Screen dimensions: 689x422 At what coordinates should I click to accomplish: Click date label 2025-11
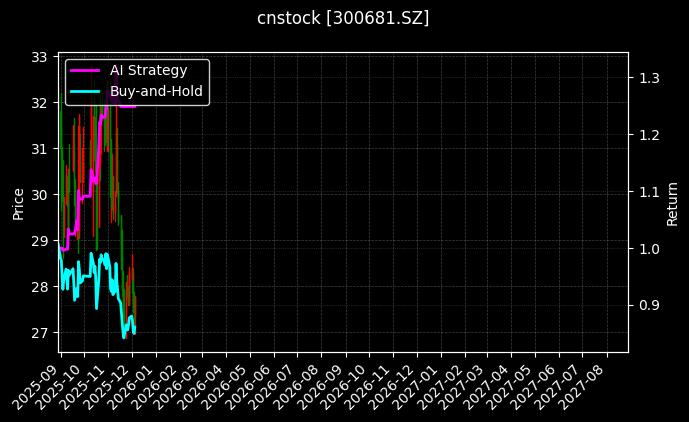[83, 386]
